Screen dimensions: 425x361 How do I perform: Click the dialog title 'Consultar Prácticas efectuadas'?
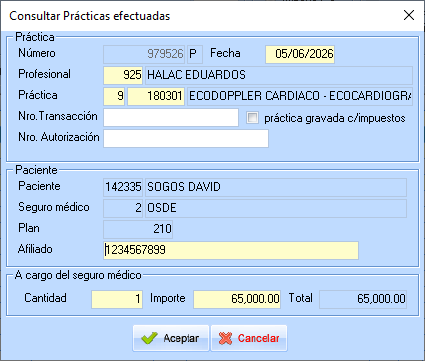[x=90, y=16]
